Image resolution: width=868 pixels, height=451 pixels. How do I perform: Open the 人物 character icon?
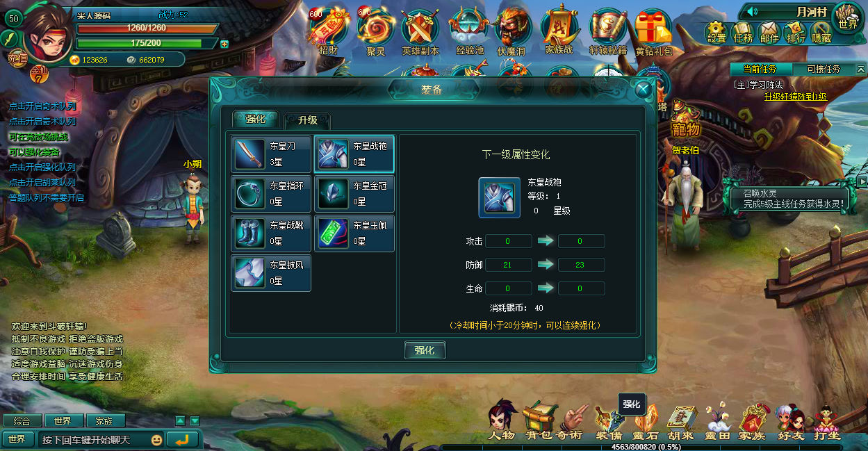click(x=502, y=421)
